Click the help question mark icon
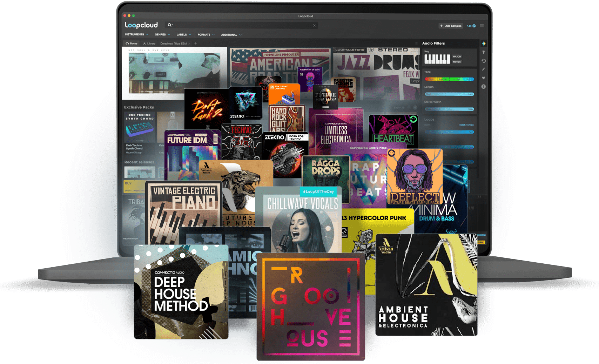Viewport: 599px width, 364px height. pos(484,87)
